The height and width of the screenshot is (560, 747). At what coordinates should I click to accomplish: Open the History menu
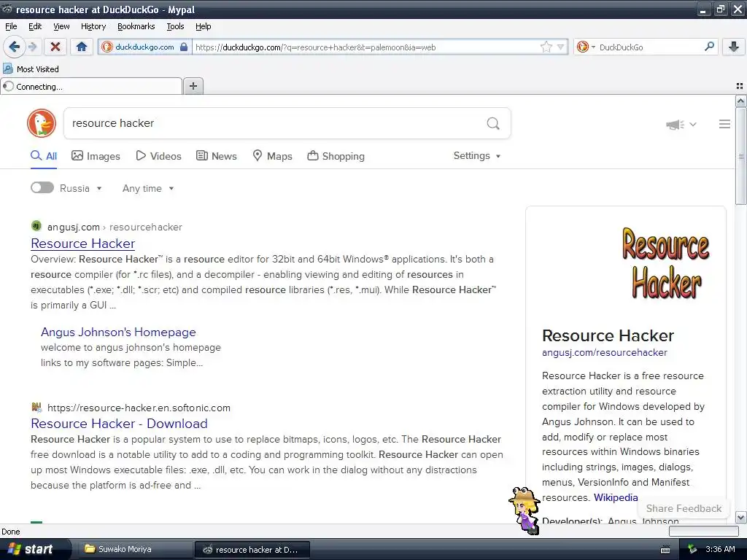coord(93,26)
